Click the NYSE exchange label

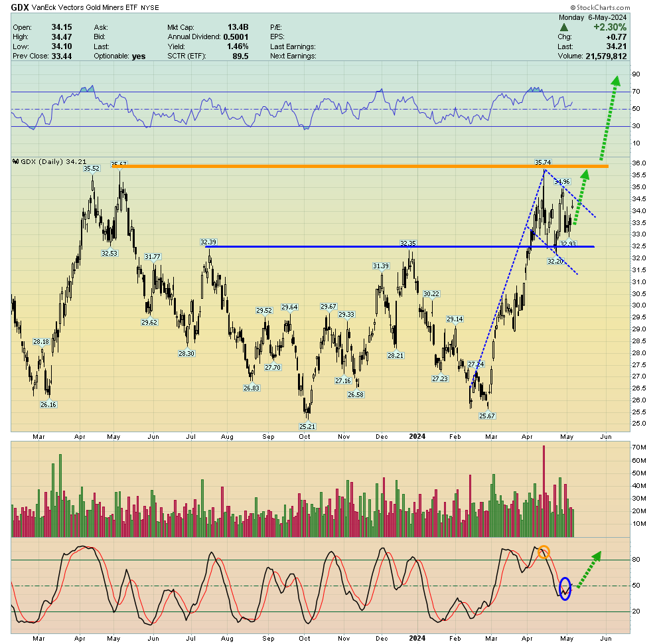pos(150,7)
